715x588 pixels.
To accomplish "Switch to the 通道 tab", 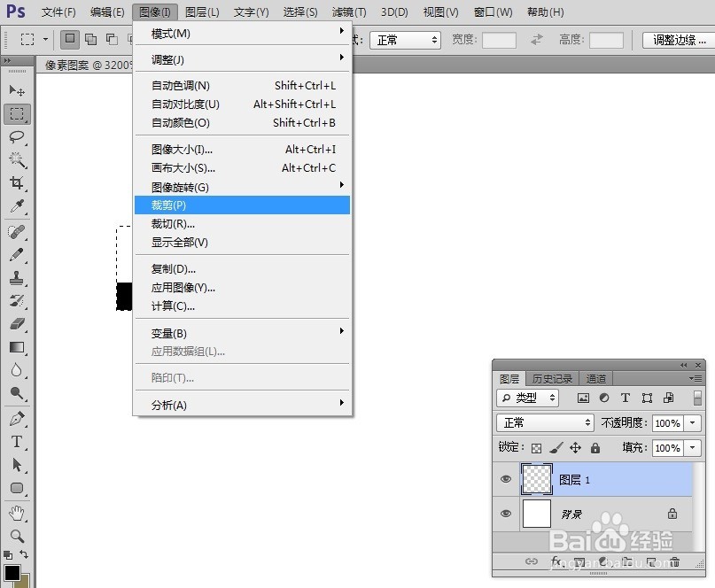I will click(596, 379).
